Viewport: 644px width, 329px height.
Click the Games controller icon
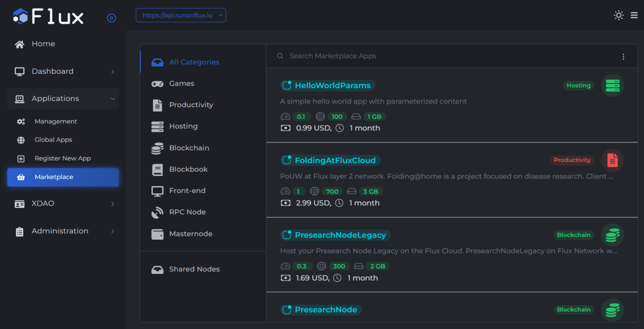click(157, 84)
